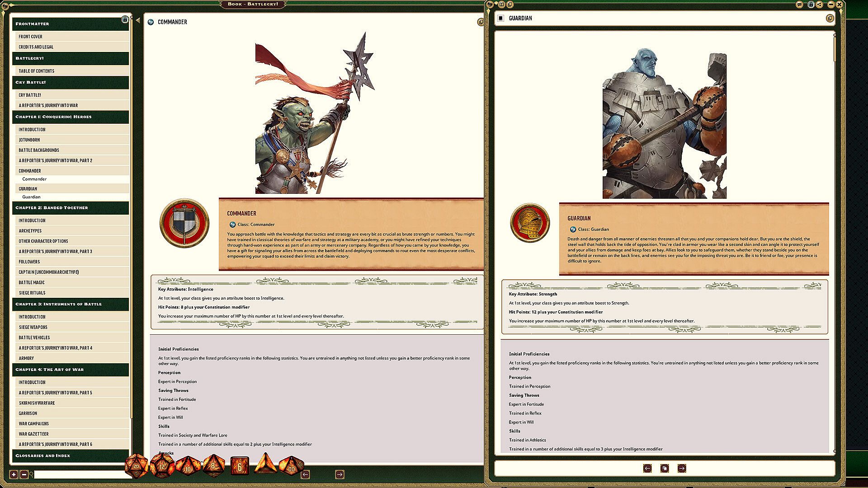The height and width of the screenshot is (488, 868).
Task: Share the Guardian window
Action: (x=819, y=5)
